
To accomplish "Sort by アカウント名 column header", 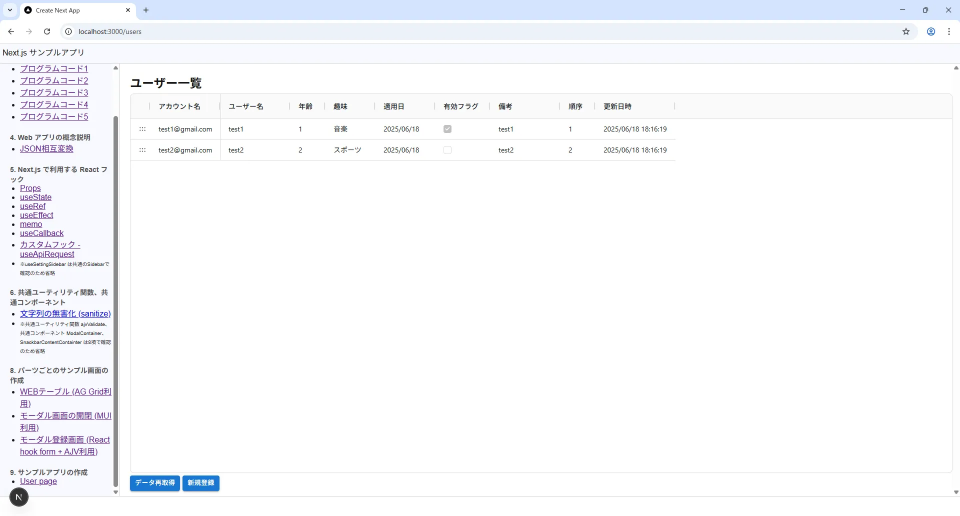I will coord(179,107).
